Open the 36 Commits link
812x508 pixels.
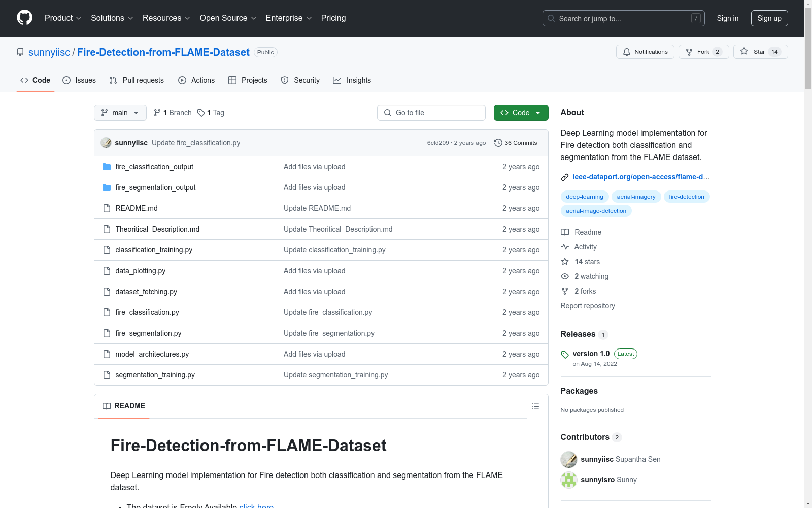516,143
